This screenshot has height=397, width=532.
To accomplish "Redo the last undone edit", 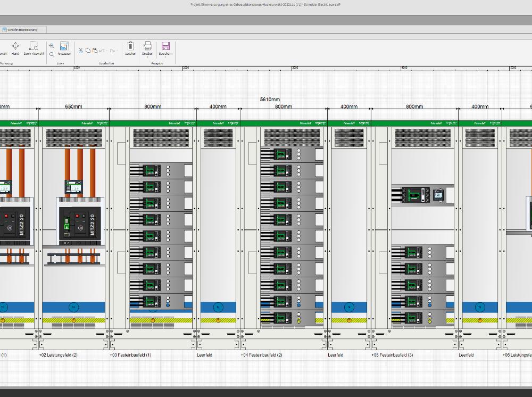I will pos(112,51).
